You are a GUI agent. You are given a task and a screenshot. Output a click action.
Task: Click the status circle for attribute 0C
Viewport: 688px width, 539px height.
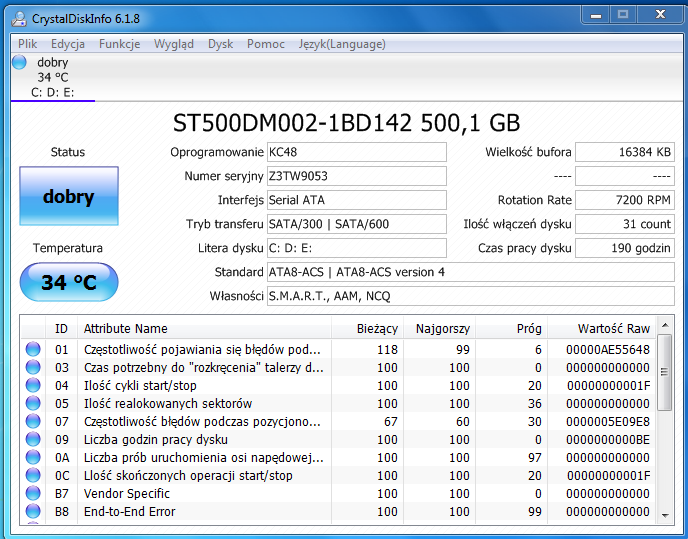33,475
